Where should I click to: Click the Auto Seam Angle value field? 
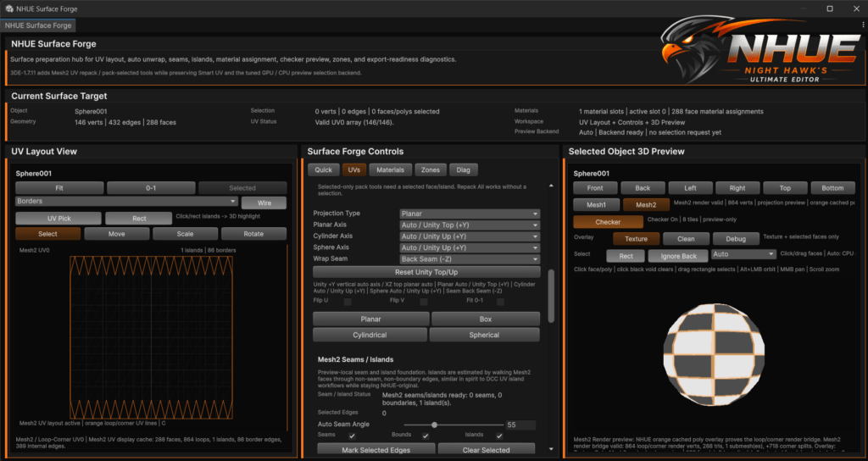pos(520,425)
